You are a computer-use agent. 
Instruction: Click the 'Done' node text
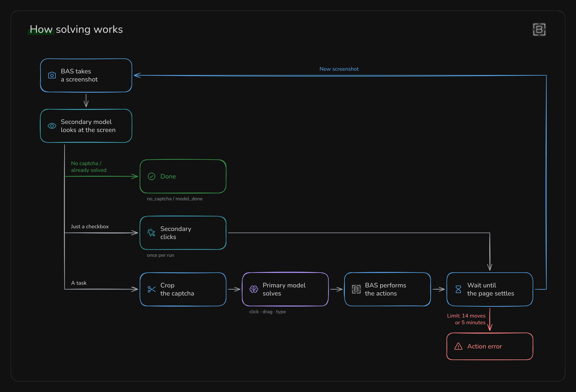click(x=168, y=176)
